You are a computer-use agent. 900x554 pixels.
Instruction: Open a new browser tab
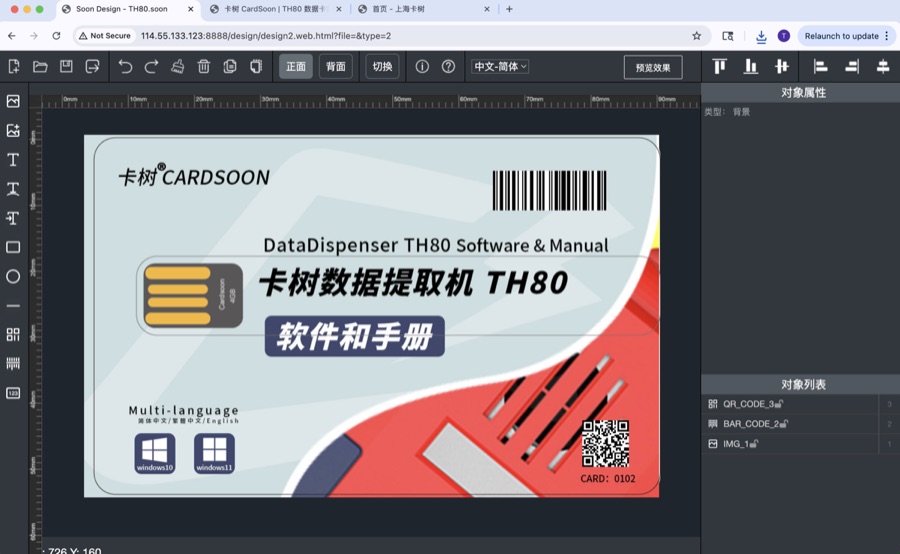click(x=509, y=9)
